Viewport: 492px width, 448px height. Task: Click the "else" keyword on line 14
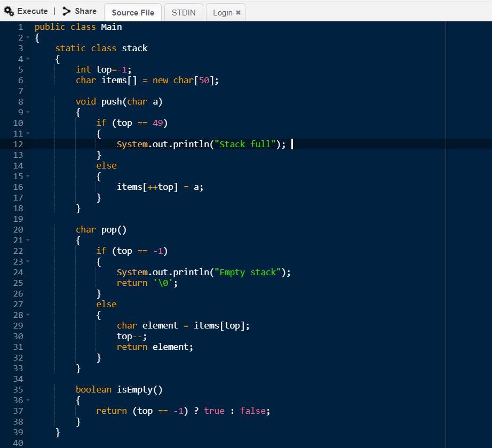coord(106,165)
